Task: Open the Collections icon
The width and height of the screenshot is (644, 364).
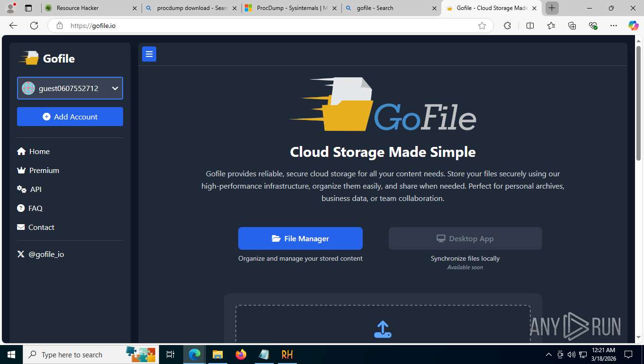Action: point(572,26)
